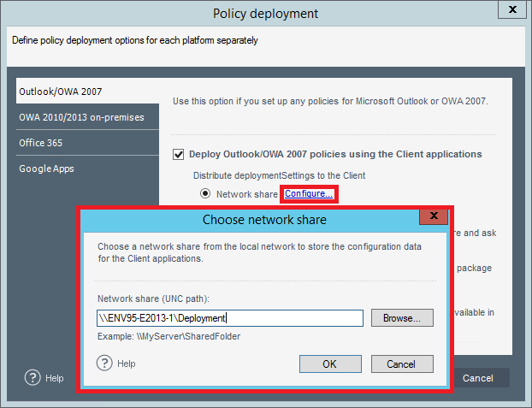The image size is (532, 408).
Task: Click into the Network share UNC path field
Action: (230, 318)
